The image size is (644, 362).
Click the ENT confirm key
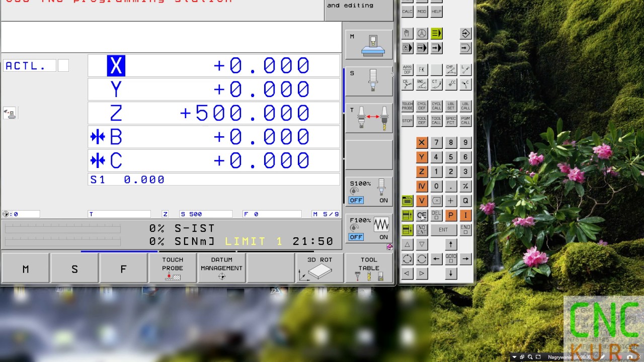(443, 230)
